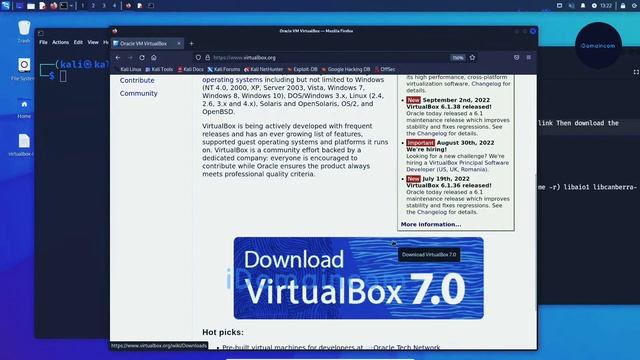640x360 pixels.
Task: Switch to workspace 2
Action: tap(93, 6)
